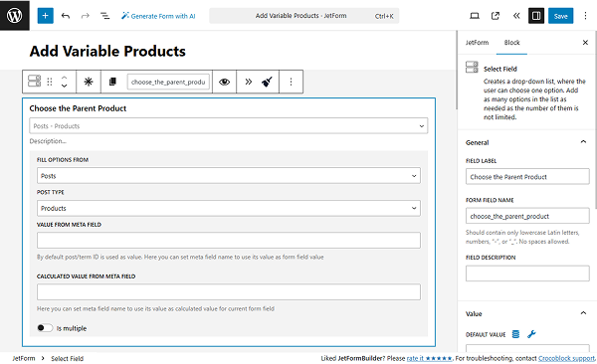597x364 pixels.
Task: Close the settings sidebar
Action: click(585, 42)
